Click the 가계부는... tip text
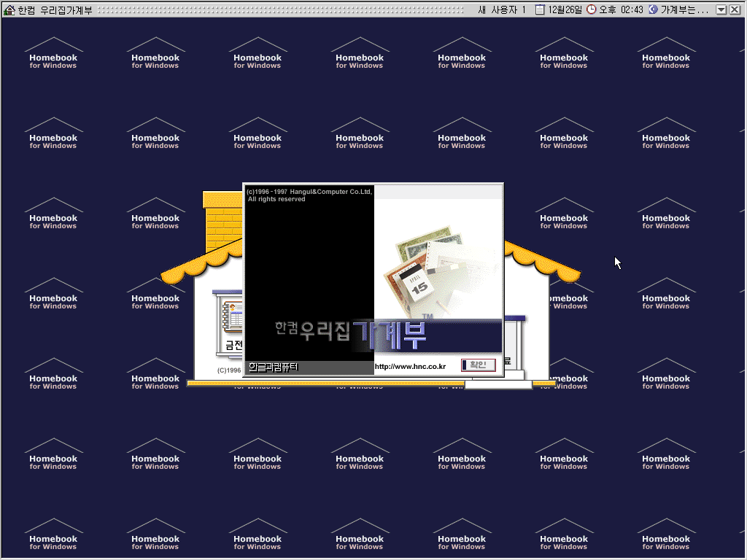747x560 pixels. pos(684,9)
